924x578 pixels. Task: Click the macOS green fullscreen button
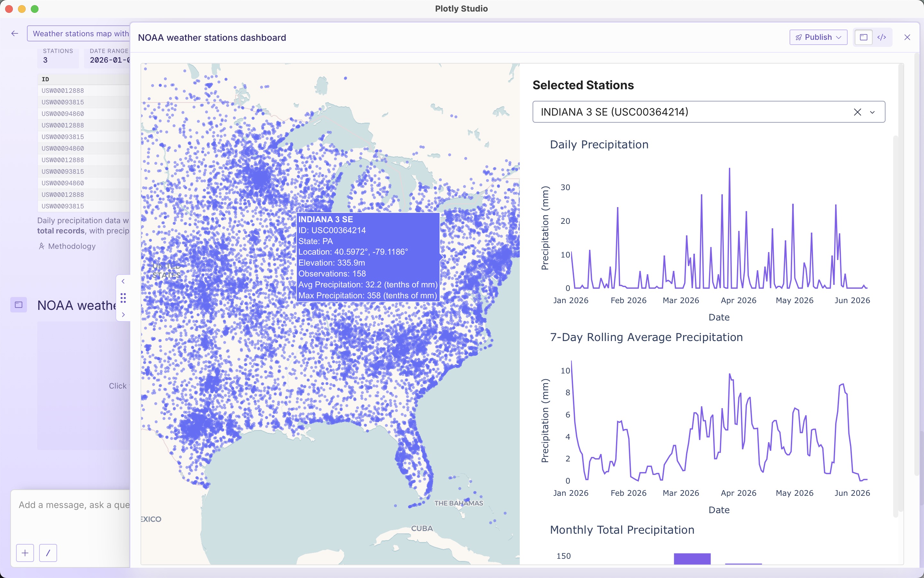[35, 9]
